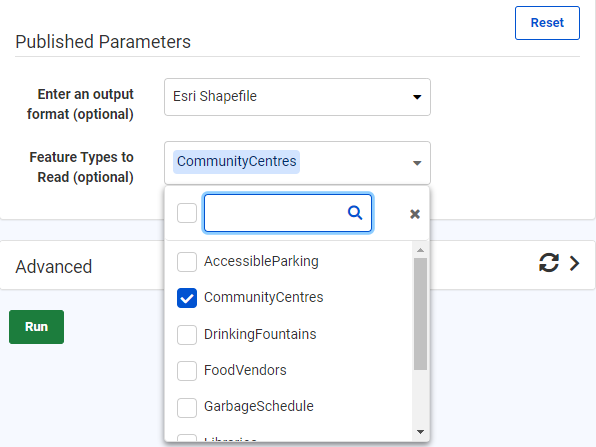Check the GarbageSchedule checkbox
The height and width of the screenshot is (447, 596).
pos(187,407)
